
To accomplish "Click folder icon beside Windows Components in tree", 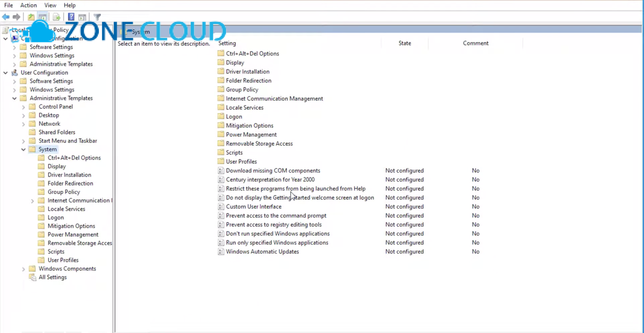I will (x=32, y=269).
